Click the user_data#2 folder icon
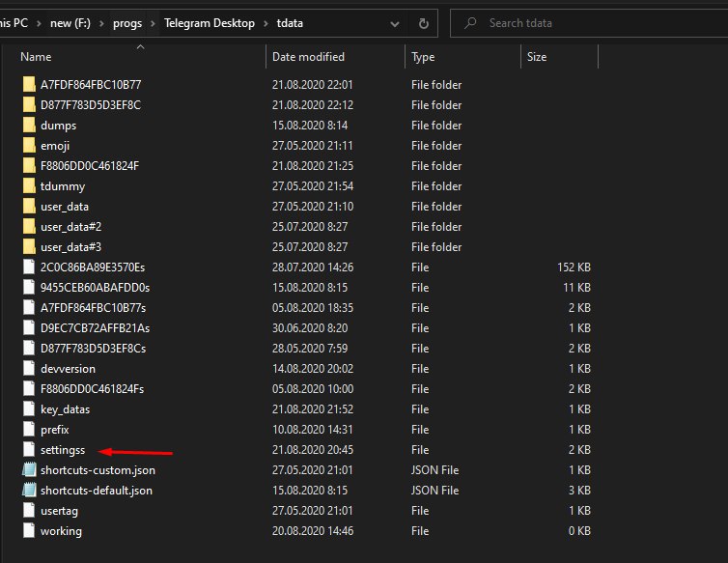 [x=29, y=227]
